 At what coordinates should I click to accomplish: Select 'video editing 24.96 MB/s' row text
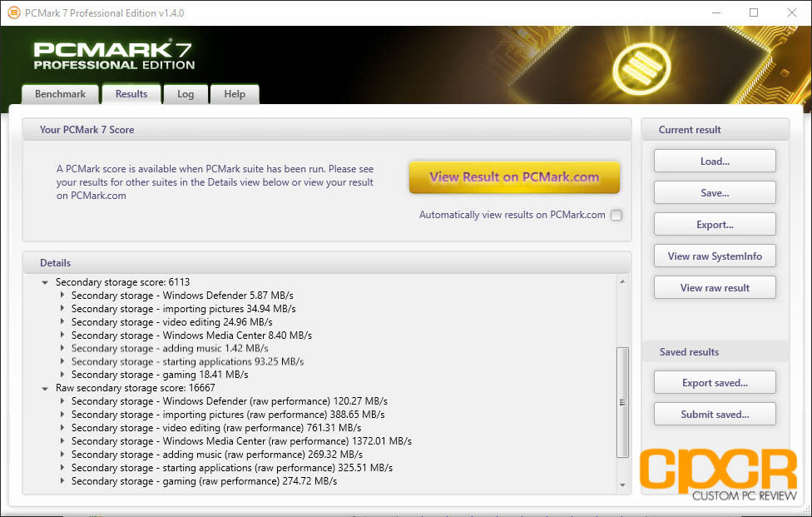pyautogui.click(x=172, y=322)
